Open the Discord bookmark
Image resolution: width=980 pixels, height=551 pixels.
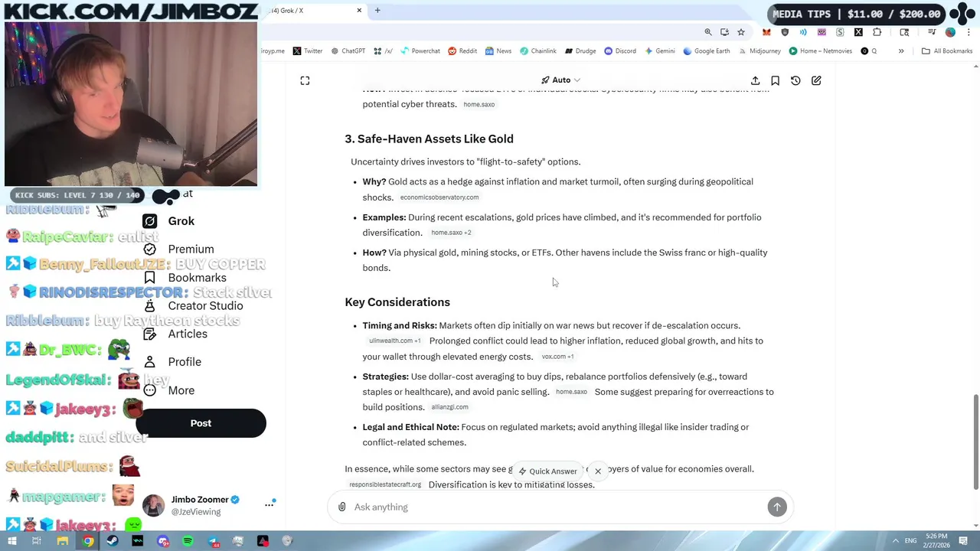click(620, 51)
